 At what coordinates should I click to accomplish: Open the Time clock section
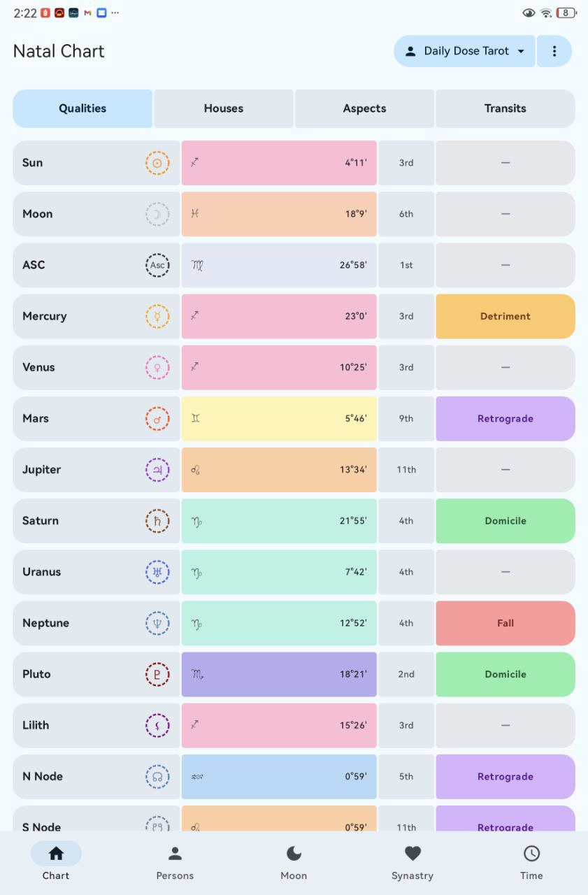tap(531, 862)
